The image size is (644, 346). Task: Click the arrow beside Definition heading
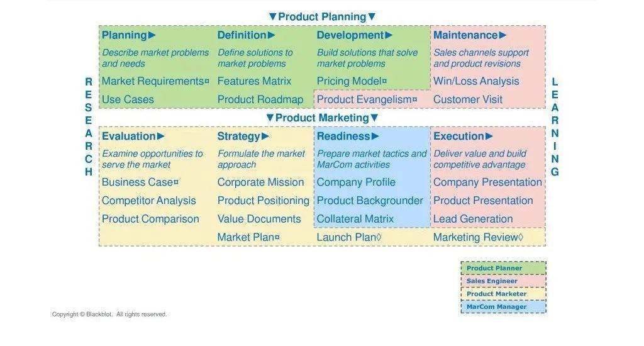271,35
